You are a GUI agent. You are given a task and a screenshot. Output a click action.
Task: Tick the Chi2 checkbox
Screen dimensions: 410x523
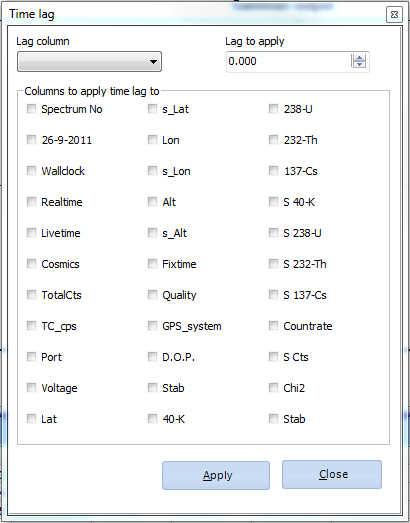point(274,388)
